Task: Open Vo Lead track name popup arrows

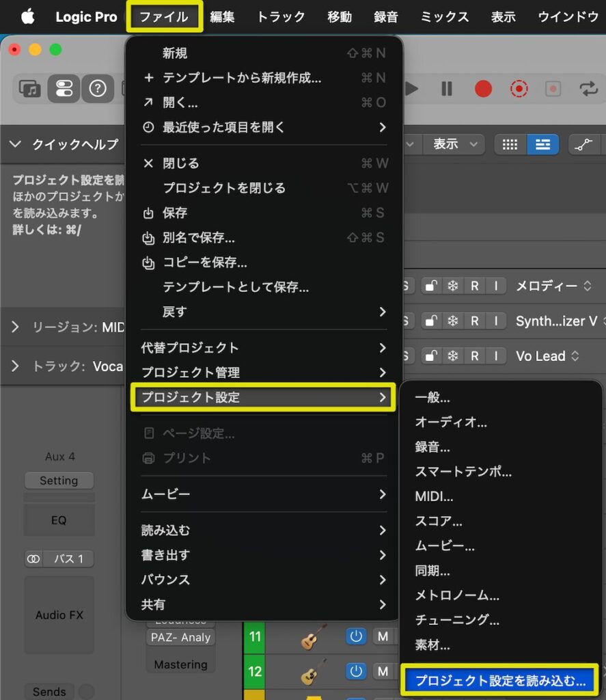Action: coord(575,355)
